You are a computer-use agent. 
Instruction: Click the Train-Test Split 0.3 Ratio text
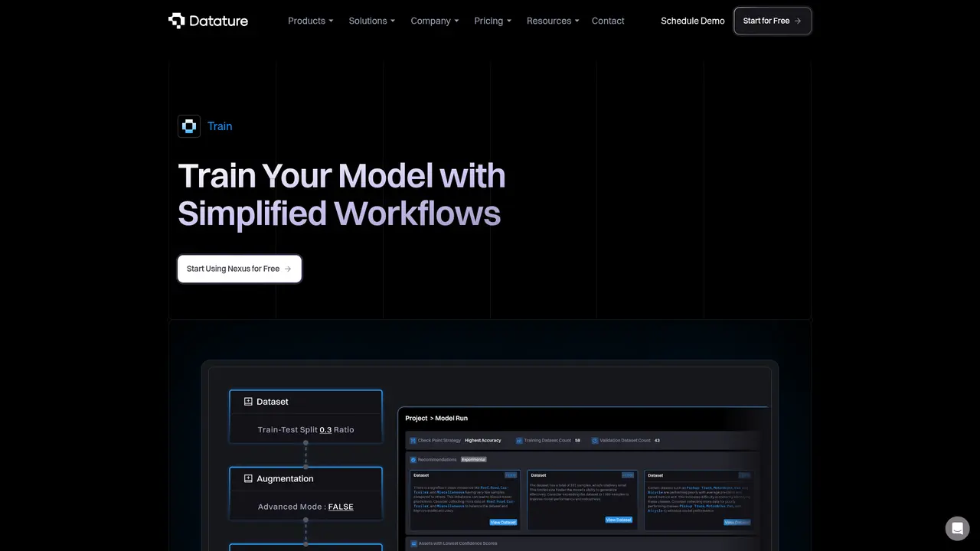tap(306, 430)
